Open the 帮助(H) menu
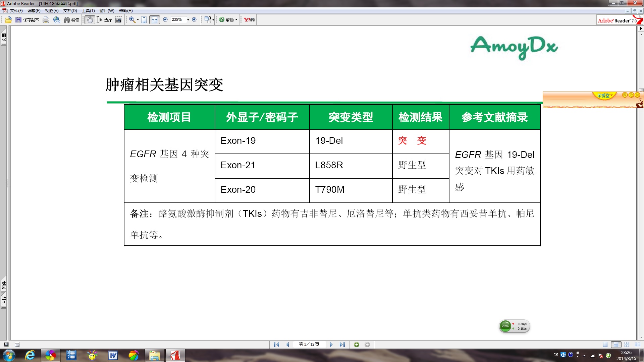 click(x=126, y=11)
